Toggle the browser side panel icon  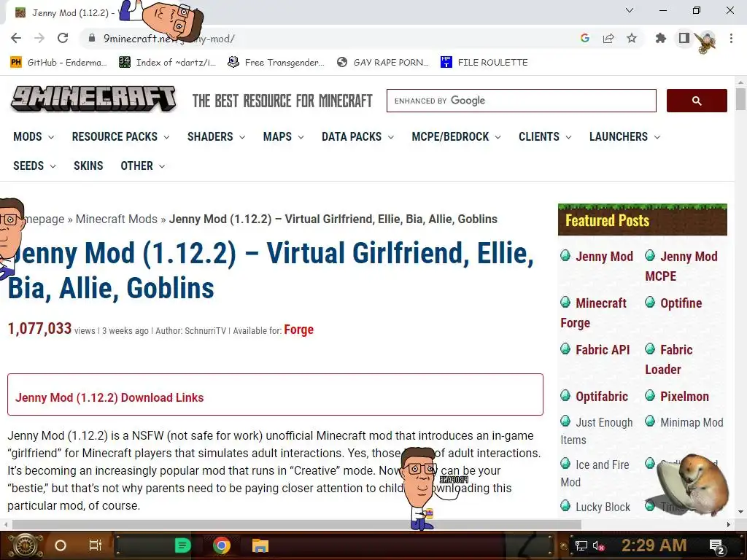pyautogui.click(x=684, y=38)
